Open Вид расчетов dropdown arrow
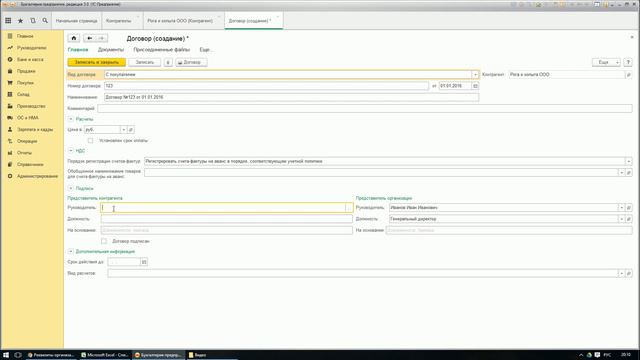This screenshot has width=640, height=360. coord(621,273)
